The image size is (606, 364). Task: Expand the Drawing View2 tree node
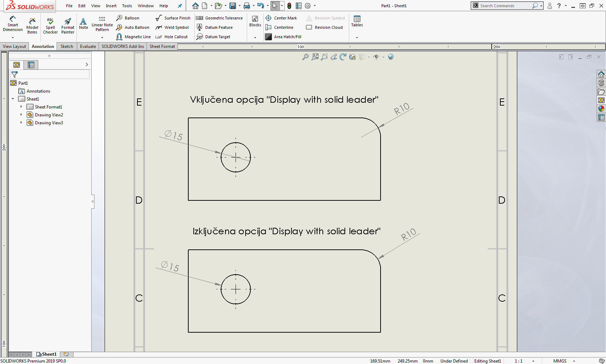pyautogui.click(x=21, y=115)
